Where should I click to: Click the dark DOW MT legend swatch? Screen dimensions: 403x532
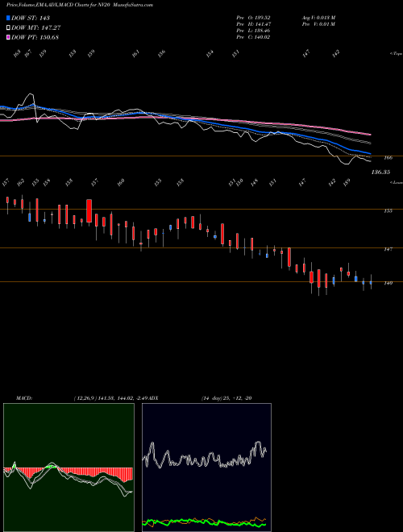pos(8,28)
